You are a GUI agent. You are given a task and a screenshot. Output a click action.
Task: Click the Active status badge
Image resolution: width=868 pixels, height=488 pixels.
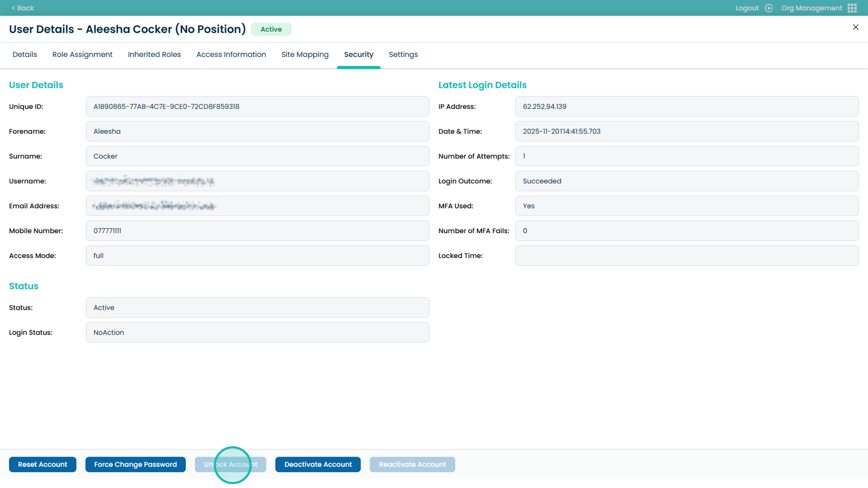pyautogui.click(x=271, y=29)
